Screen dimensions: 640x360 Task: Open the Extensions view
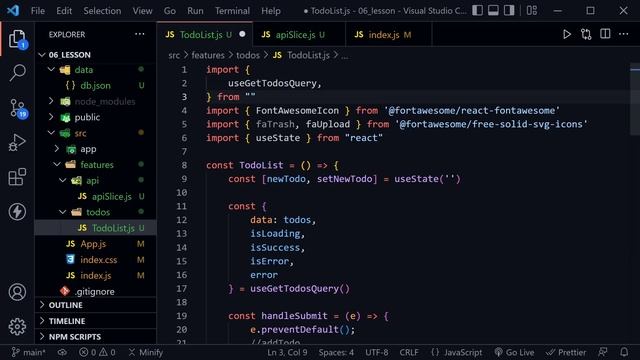(x=17, y=177)
